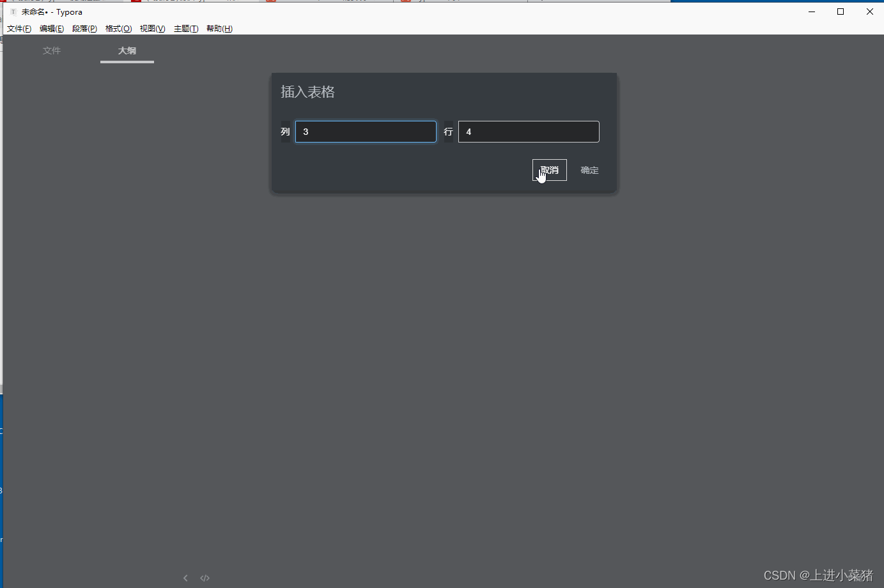
Task: Click the sidebar collapse arrow icon
Action: (185, 578)
